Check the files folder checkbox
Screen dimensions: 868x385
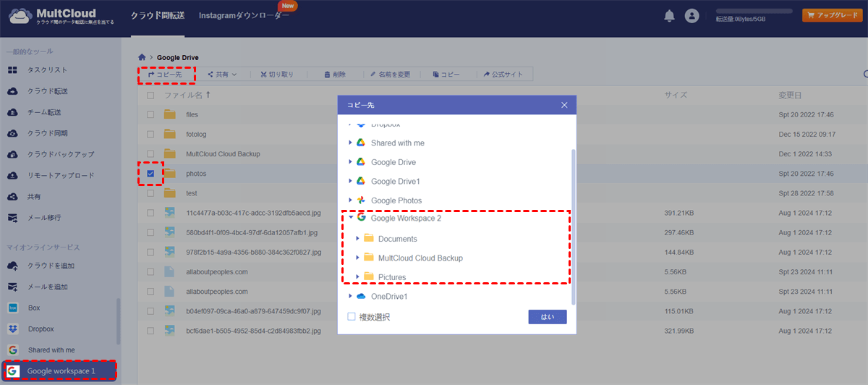[x=150, y=114]
